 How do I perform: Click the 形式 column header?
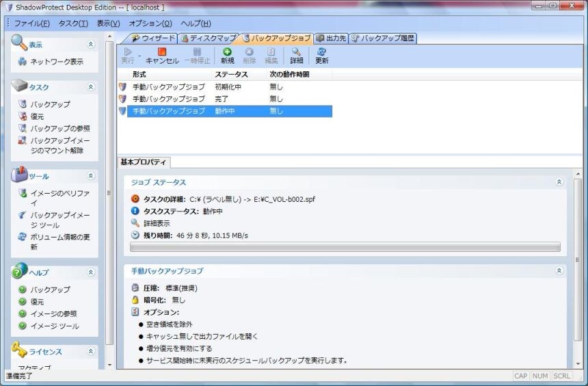170,75
